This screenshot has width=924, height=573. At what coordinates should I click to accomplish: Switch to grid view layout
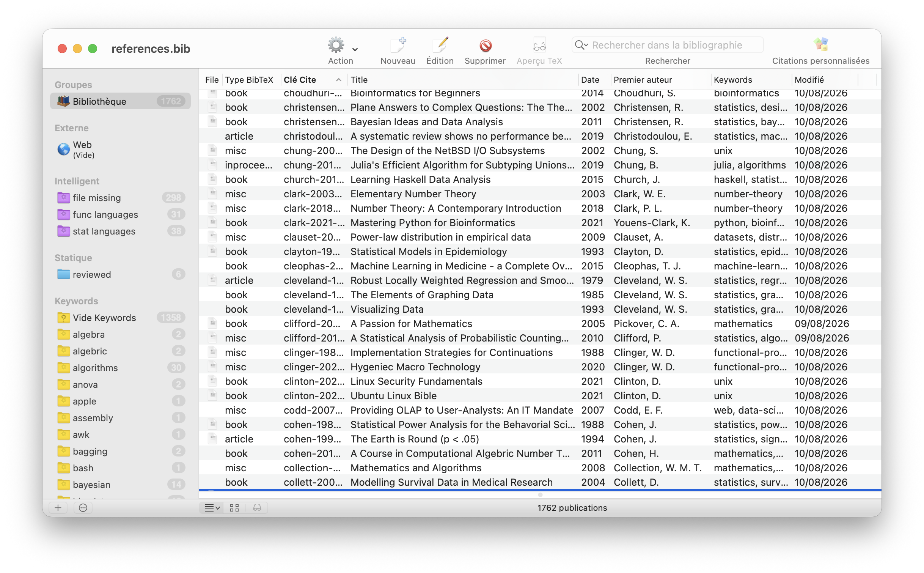(234, 508)
